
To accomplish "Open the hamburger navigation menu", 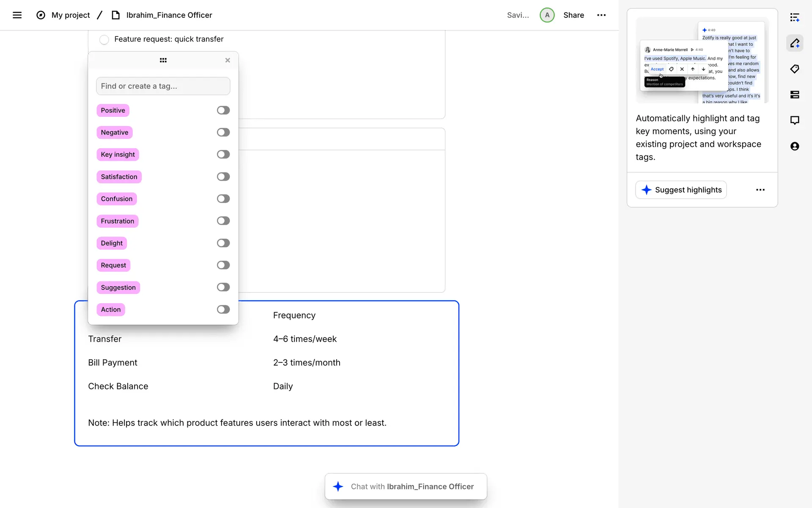I will 17,15.
